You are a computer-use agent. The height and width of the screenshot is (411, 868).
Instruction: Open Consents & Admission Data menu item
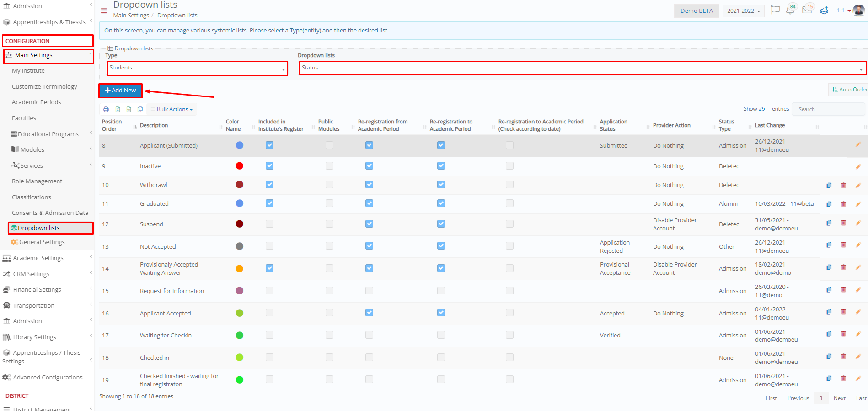tap(50, 213)
